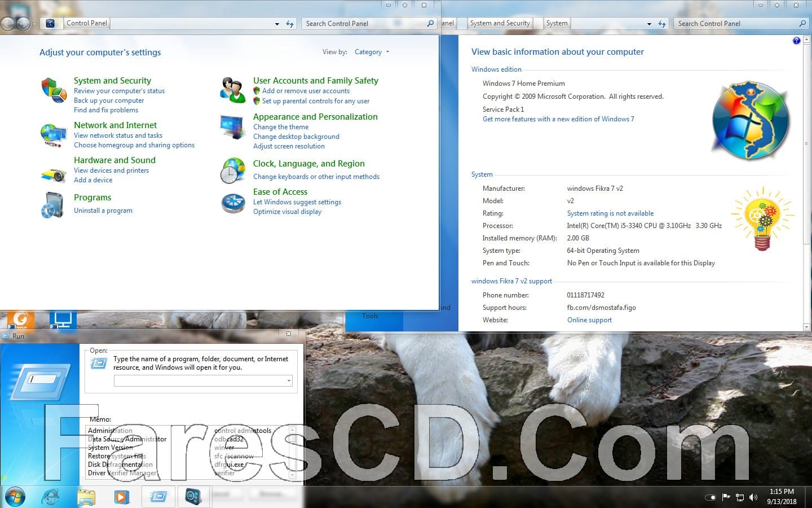Click Add a device link
This screenshot has height=508, width=812.
click(93, 180)
